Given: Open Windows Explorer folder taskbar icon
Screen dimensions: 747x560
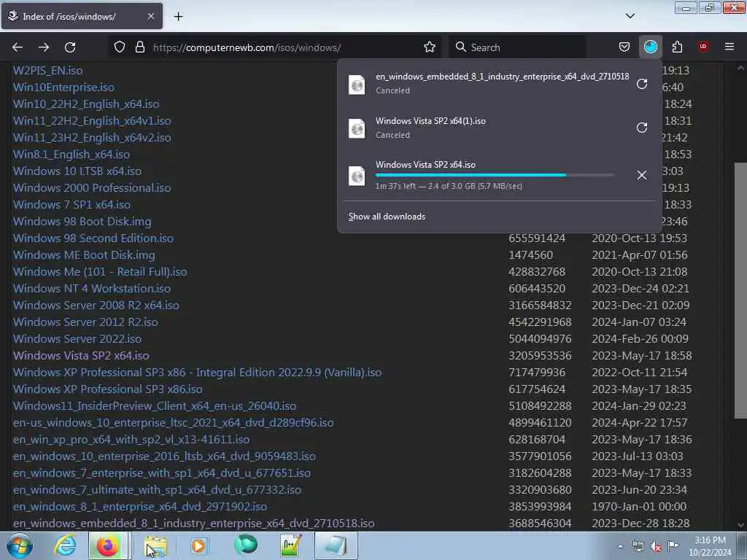Looking at the screenshot, I should click(155, 545).
